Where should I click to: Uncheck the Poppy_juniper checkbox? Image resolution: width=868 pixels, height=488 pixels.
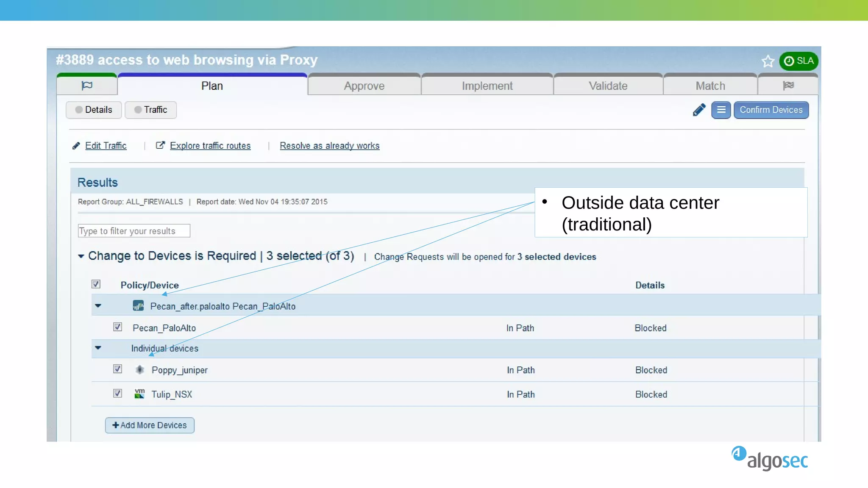[x=118, y=369]
